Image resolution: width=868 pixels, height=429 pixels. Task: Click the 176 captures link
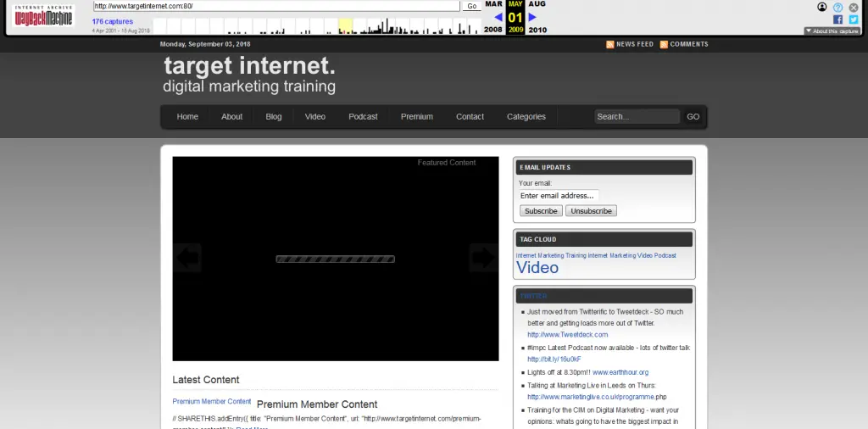click(113, 21)
